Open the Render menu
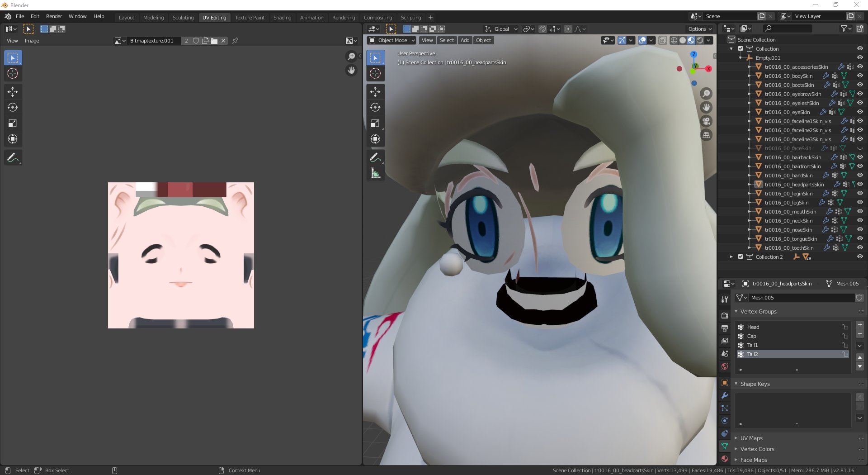The height and width of the screenshot is (475, 868). pos(54,16)
